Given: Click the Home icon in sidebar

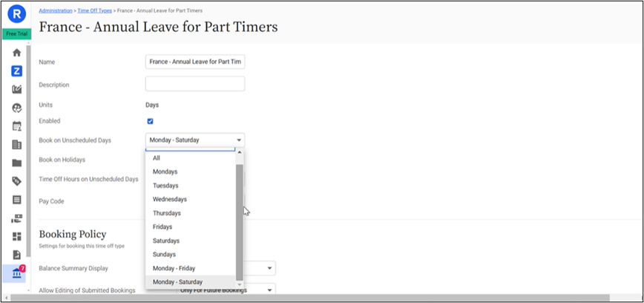Looking at the screenshot, I should coord(16,53).
